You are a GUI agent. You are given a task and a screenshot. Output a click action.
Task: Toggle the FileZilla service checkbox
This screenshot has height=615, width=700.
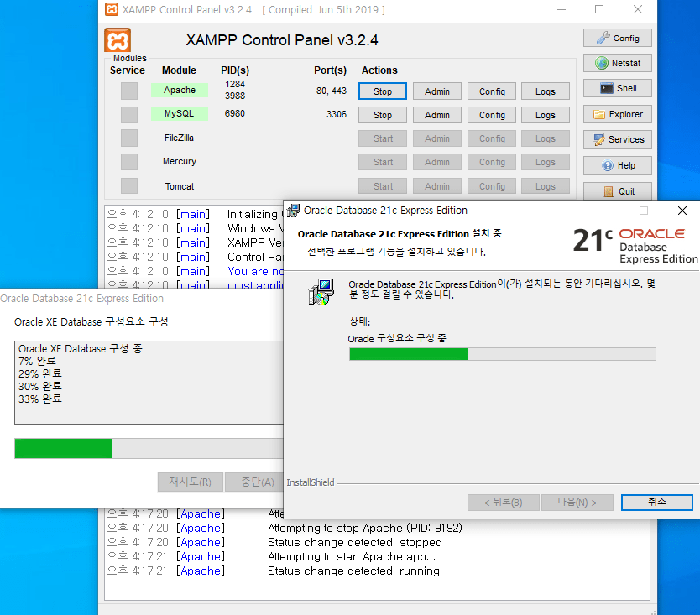click(x=129, y=138)
